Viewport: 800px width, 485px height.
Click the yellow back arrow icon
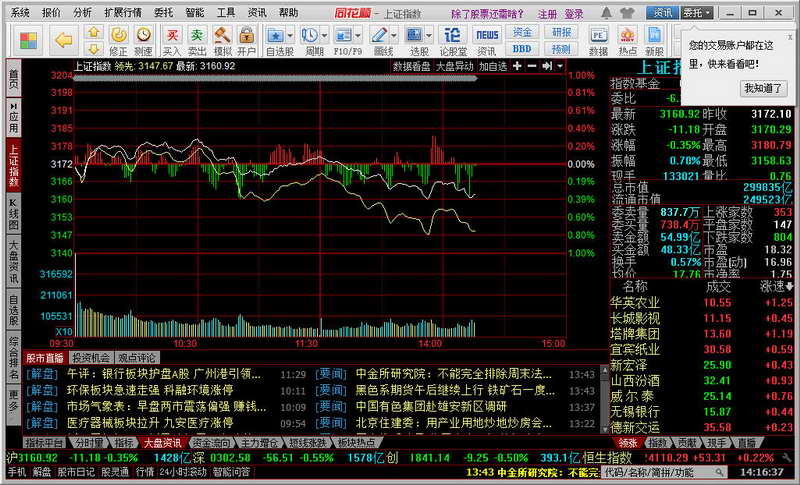62,40
